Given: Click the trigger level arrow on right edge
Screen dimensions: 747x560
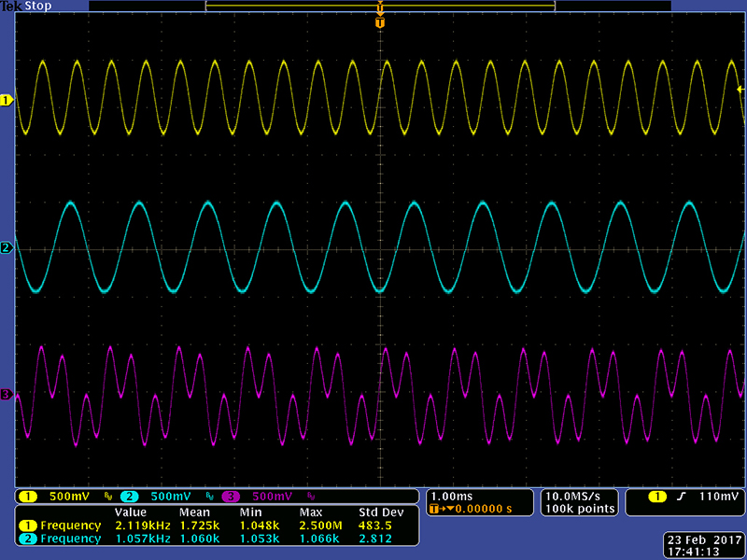Looking at the screenshot, I should tap(740, 90).
